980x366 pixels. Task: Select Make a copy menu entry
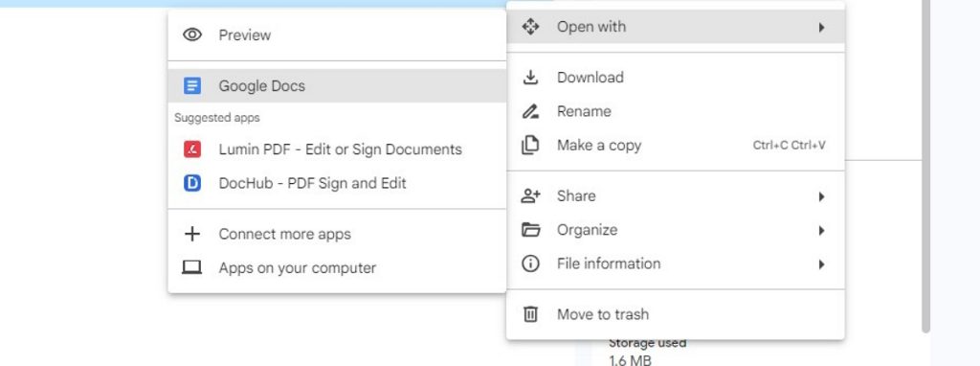676,145
